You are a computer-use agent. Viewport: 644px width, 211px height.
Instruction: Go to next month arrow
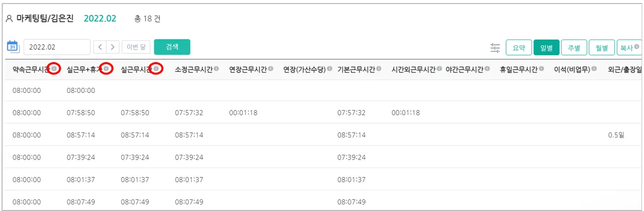113,47
